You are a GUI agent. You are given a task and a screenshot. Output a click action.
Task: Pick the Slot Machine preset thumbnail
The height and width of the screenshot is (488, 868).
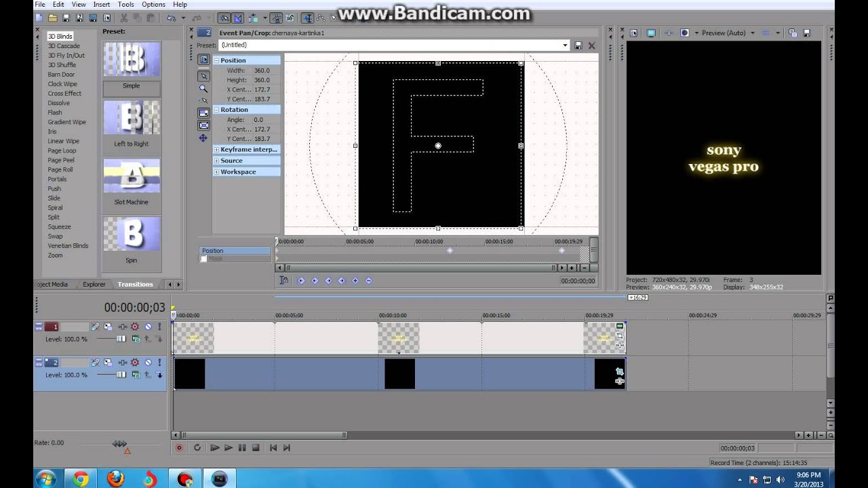[132, 176]
